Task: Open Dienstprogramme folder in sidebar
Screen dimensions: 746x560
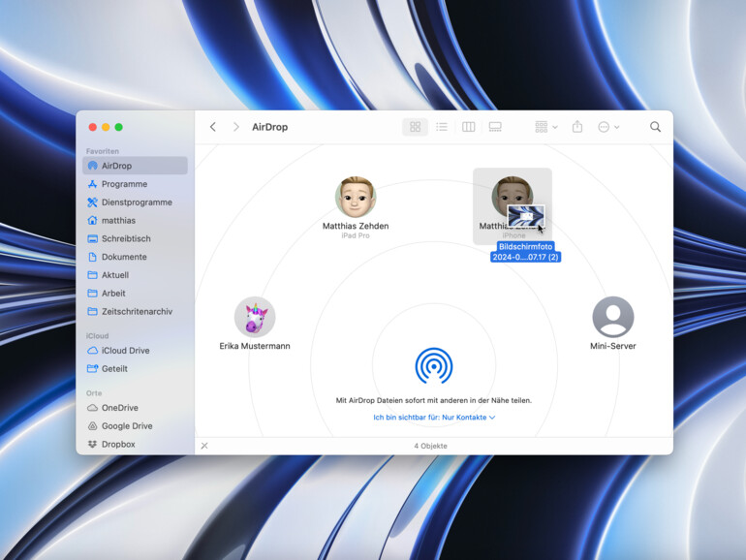Action: (135, 202)
